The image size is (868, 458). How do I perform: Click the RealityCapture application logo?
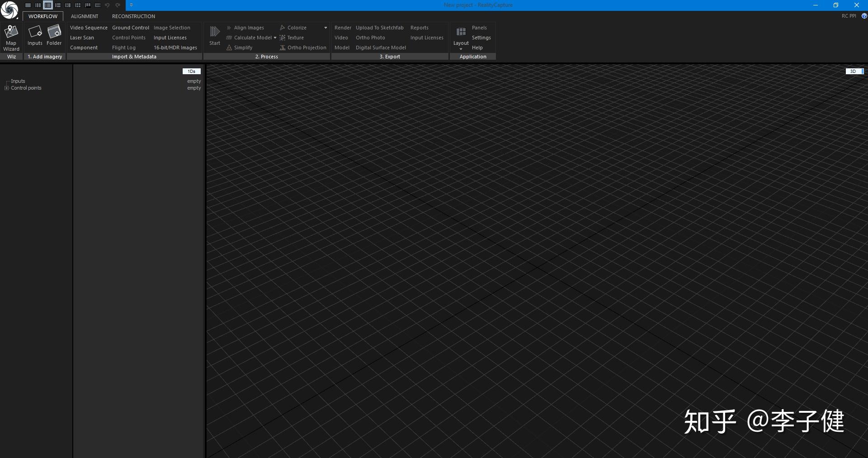(x=9, y=9)
